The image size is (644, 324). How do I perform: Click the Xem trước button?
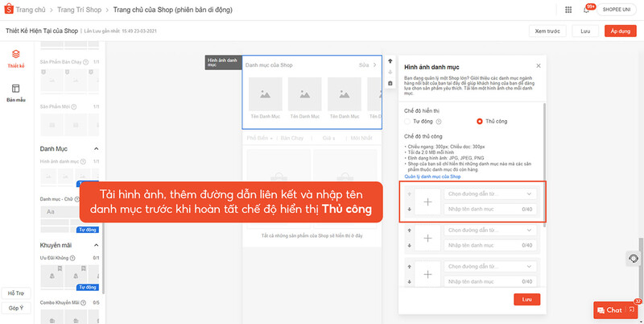point(547,31)
